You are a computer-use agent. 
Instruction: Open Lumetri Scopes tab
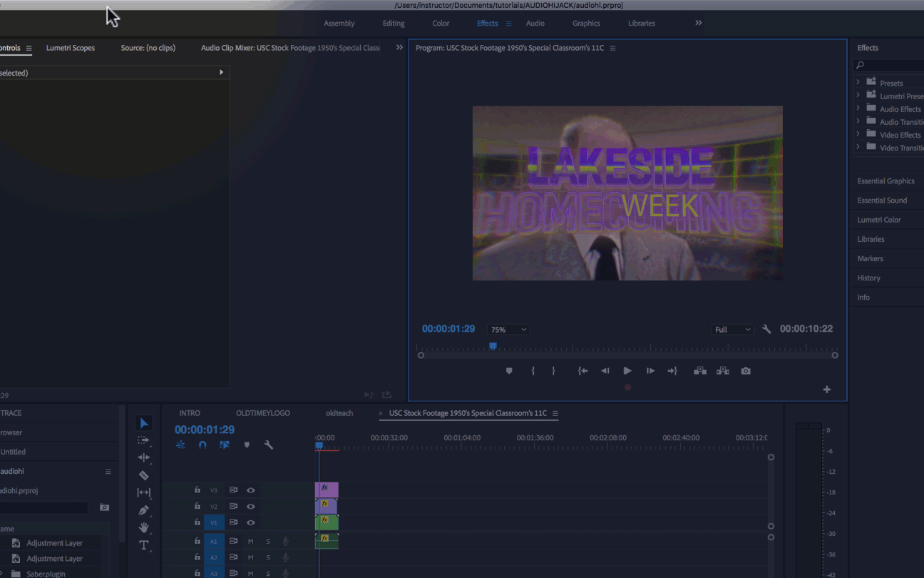tap(71, 48)
